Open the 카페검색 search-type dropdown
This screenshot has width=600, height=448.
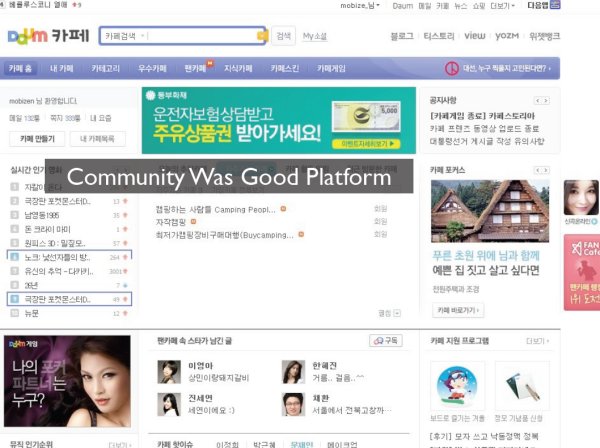(124, 36)
